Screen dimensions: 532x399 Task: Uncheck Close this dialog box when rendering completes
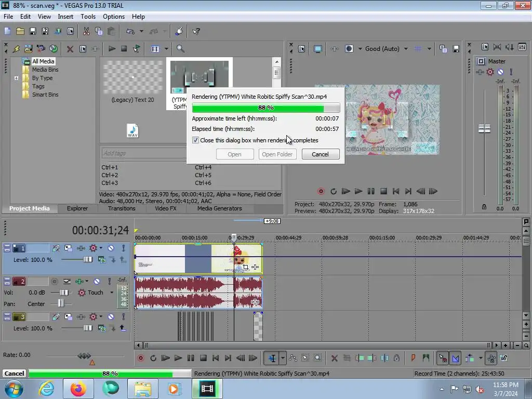point(195,140)
